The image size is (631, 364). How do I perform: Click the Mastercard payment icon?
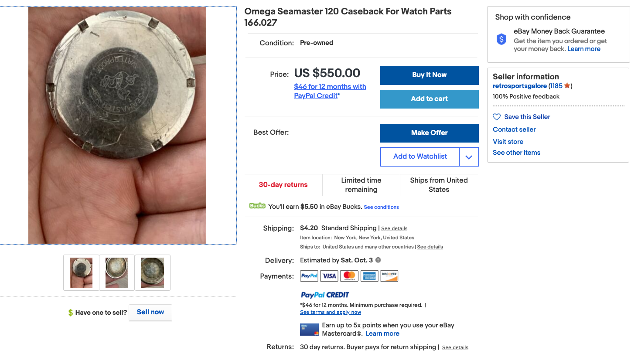[349, 276]
